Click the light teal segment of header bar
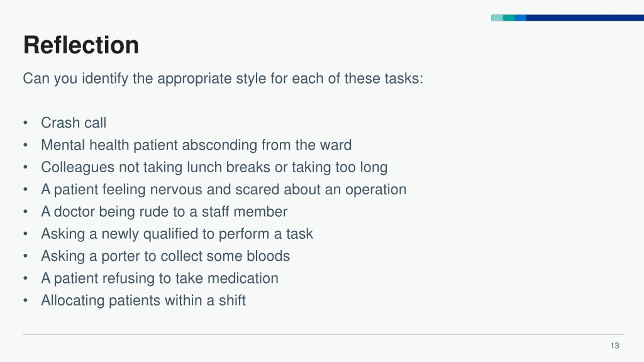 point(497,18)
